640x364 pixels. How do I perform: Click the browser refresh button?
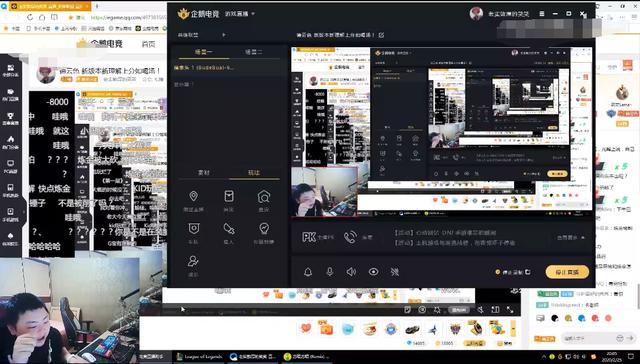pyautogui.click(x=30, y=17)
